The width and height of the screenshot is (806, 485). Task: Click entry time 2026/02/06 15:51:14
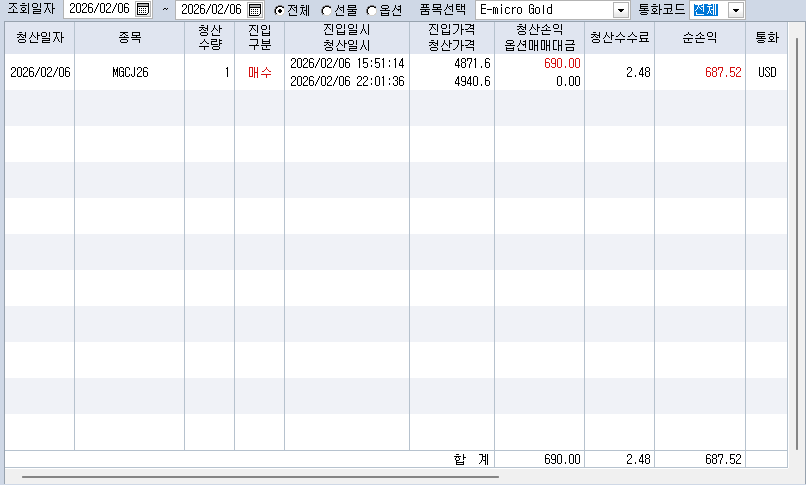pyautogui.click(x=347, y=64)
